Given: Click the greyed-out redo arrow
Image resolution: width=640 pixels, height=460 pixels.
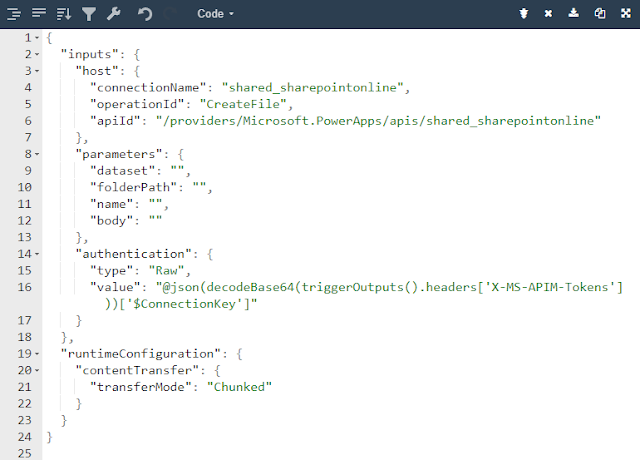Looking at the screenshot, I should point(170,14).
